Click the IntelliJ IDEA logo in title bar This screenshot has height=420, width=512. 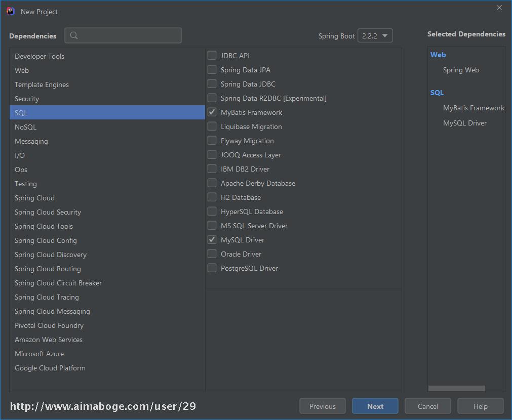11,12
